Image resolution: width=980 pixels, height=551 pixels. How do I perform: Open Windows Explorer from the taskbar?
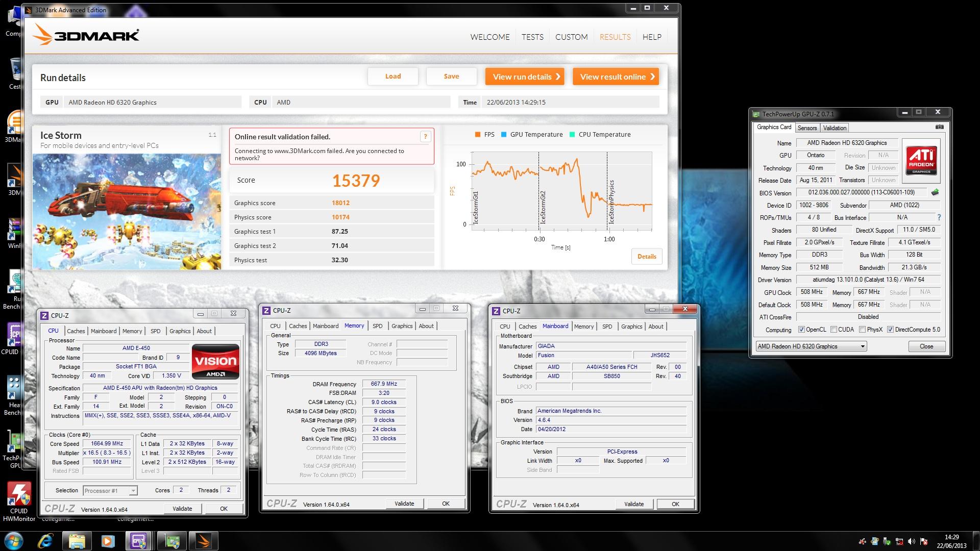pos(77,541)
